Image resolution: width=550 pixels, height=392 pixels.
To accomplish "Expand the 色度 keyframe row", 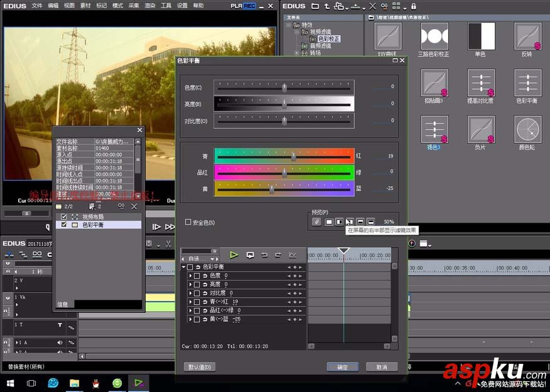I will click(x=190, y=276).
